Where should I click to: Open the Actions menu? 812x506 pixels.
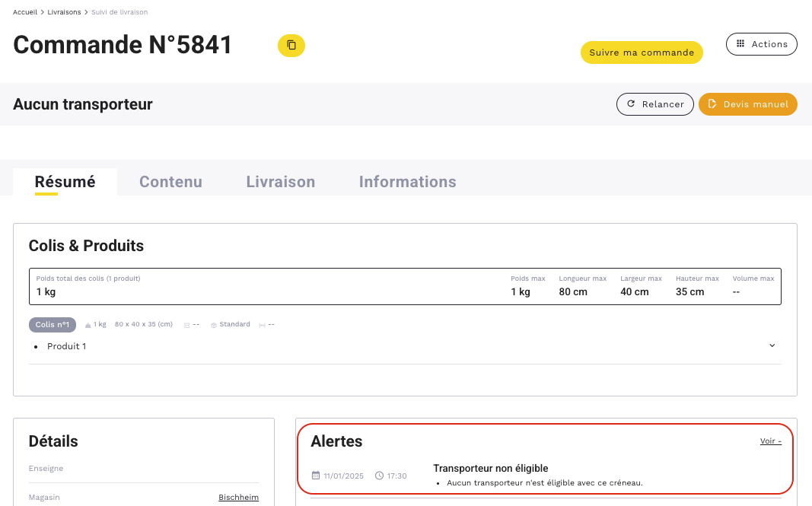point(761,44)
